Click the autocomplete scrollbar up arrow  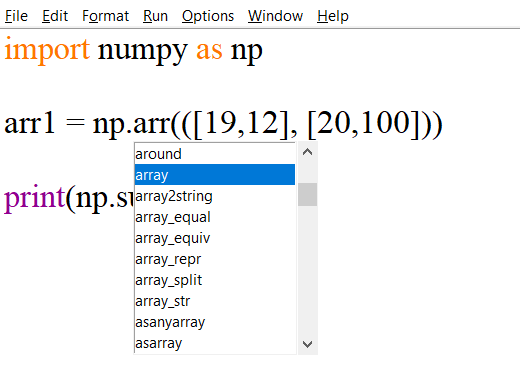(307, 152)
